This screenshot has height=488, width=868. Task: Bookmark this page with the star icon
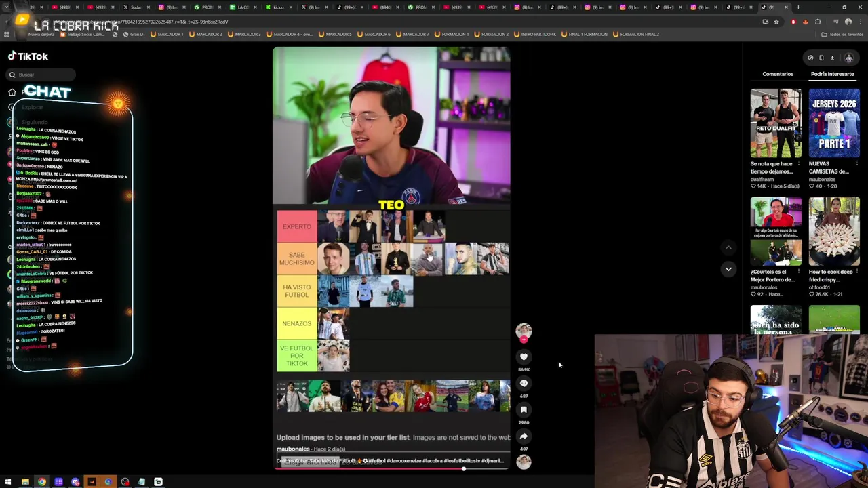[776, 22]
